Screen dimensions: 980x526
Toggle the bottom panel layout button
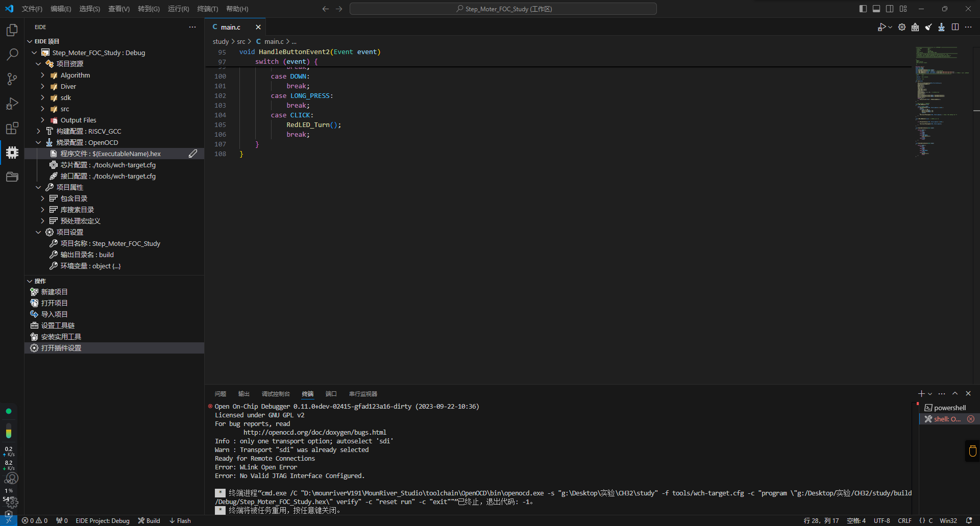click(x=876, y=9)
